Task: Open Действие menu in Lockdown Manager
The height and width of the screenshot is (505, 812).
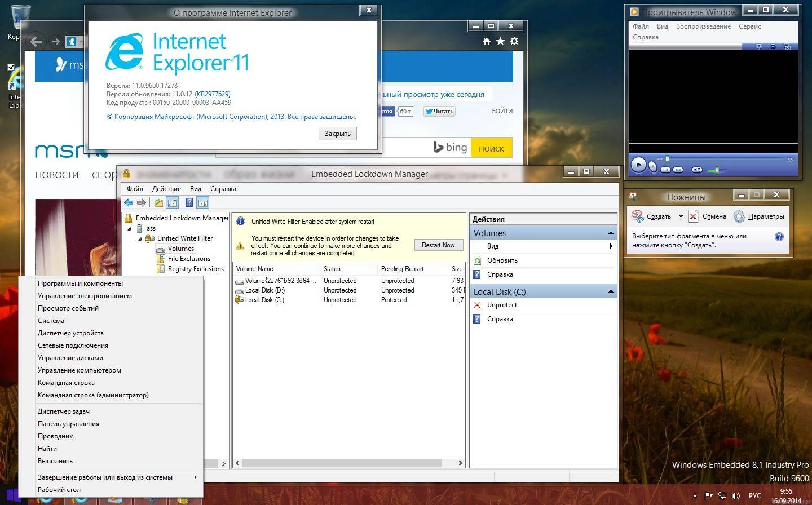Action: (166, 189)
